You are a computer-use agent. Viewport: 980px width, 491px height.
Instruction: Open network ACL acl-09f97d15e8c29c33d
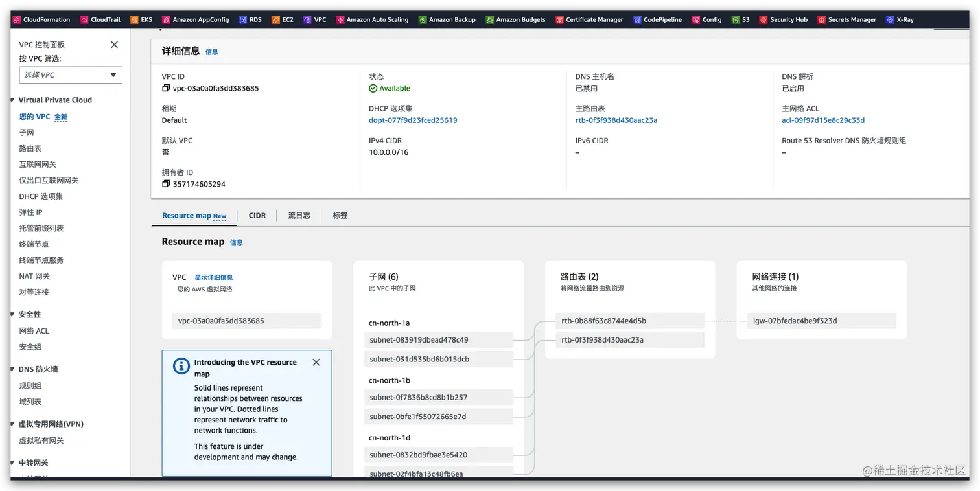pyautogui.click(x=823, y=120)
